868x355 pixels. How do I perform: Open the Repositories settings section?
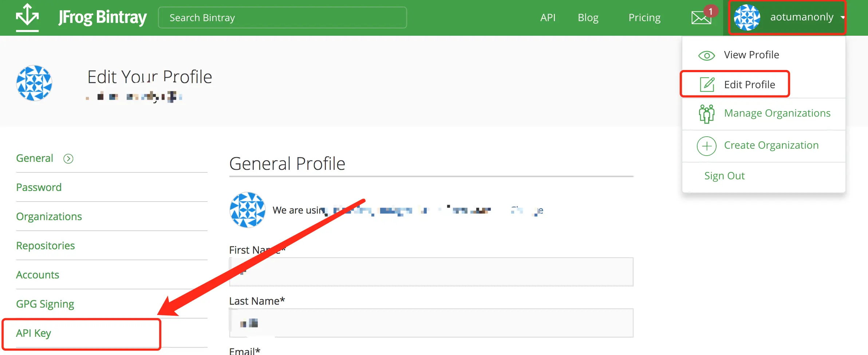pos(45,246)
